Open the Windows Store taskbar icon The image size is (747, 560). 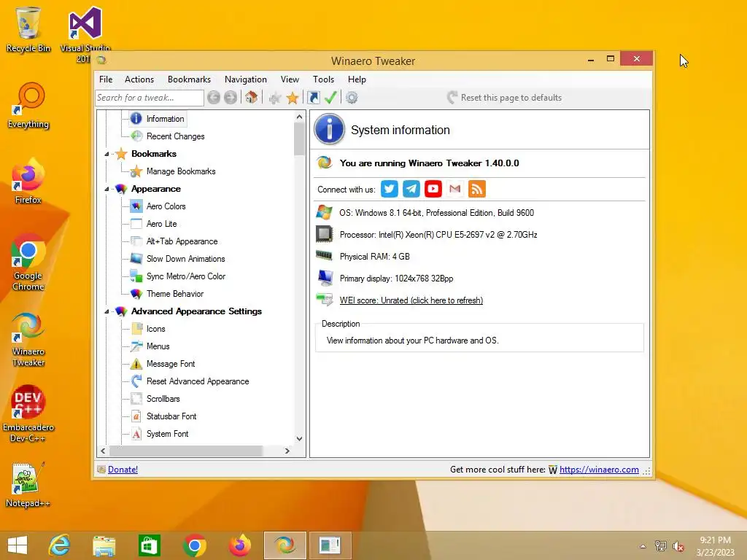[x=149, y=545]
